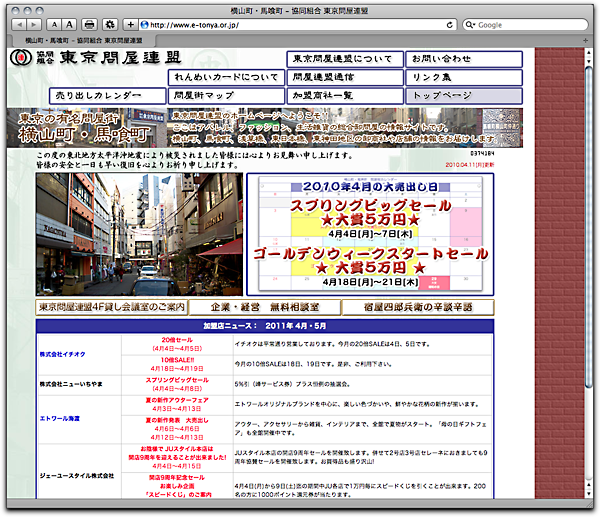The width and height of the screenshot is (600, 517).
Task: Click the globe site icon in address bar
Action: pos(144,25)
